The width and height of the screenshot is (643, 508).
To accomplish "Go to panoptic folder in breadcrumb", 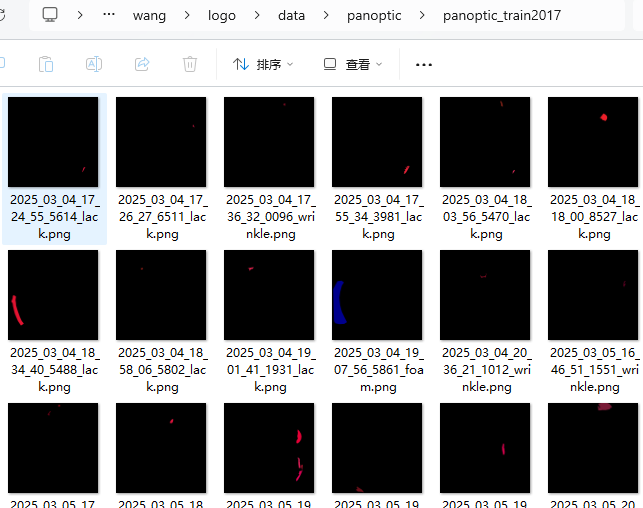I will (x=374, y=16).
